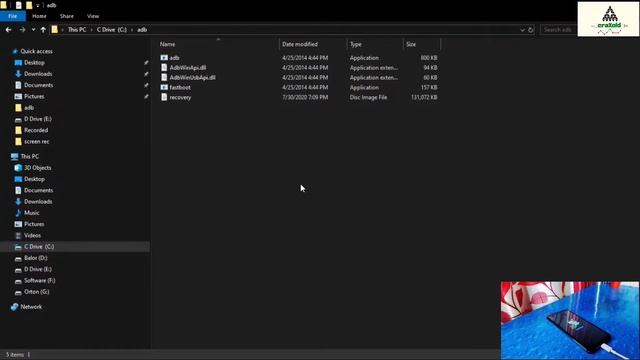Open the Videos folder in sidebar
640x360 pixels.
point(32,236)
